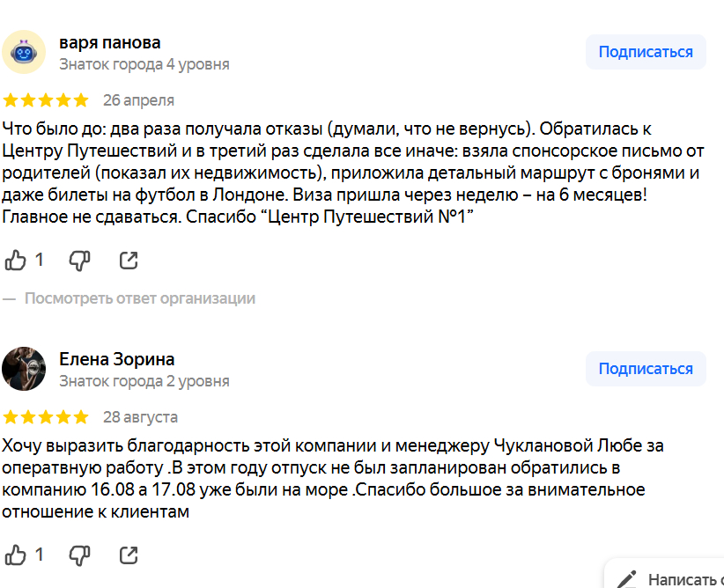Expand Посмотреть ответ организации

pos(140,298)
